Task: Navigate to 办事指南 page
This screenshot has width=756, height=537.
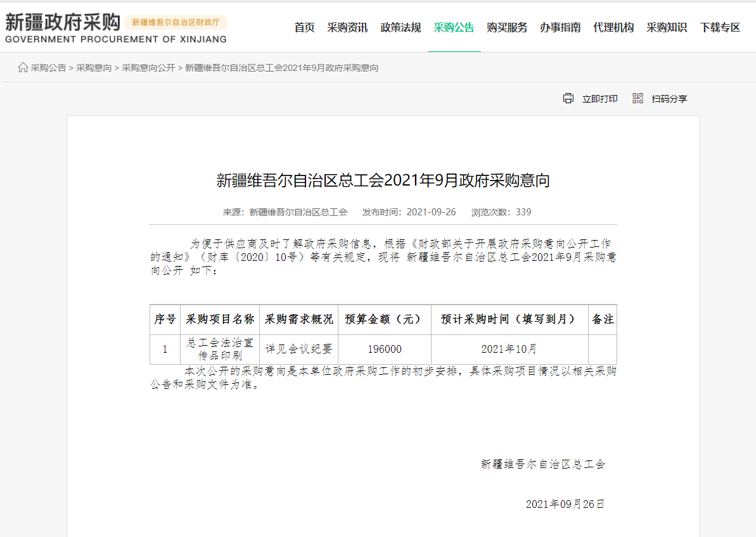Action: [560, 28]
